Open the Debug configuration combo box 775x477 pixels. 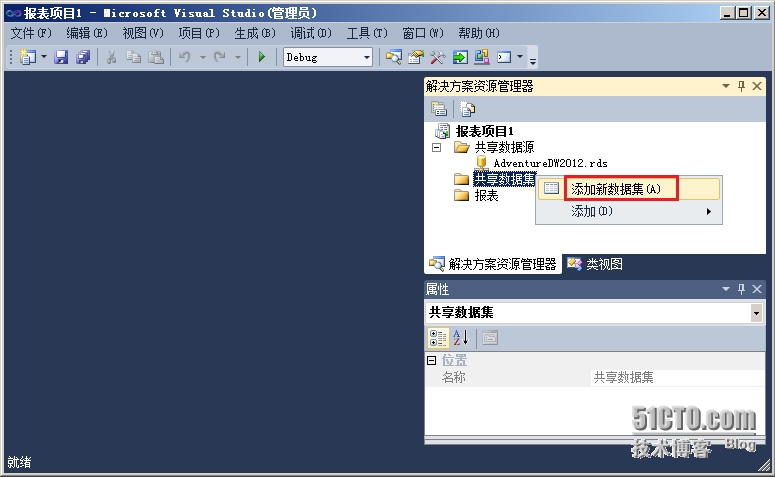coord(328,57)
